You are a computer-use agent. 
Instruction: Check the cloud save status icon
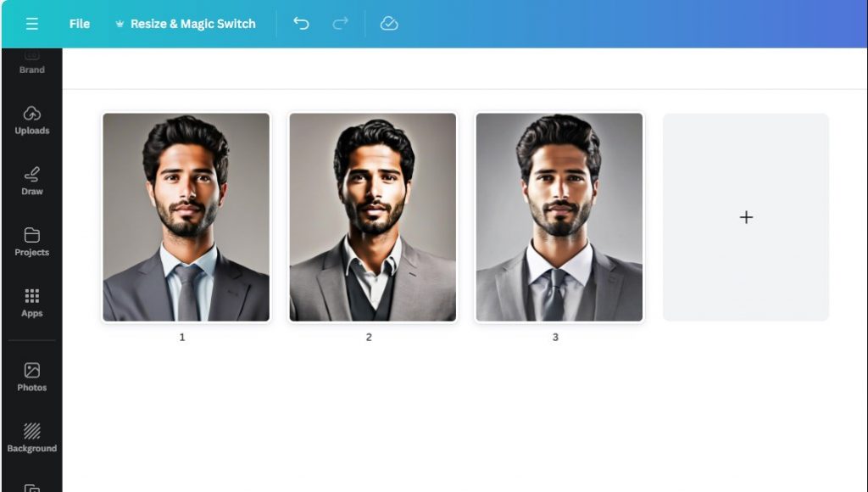click(389, 24)
